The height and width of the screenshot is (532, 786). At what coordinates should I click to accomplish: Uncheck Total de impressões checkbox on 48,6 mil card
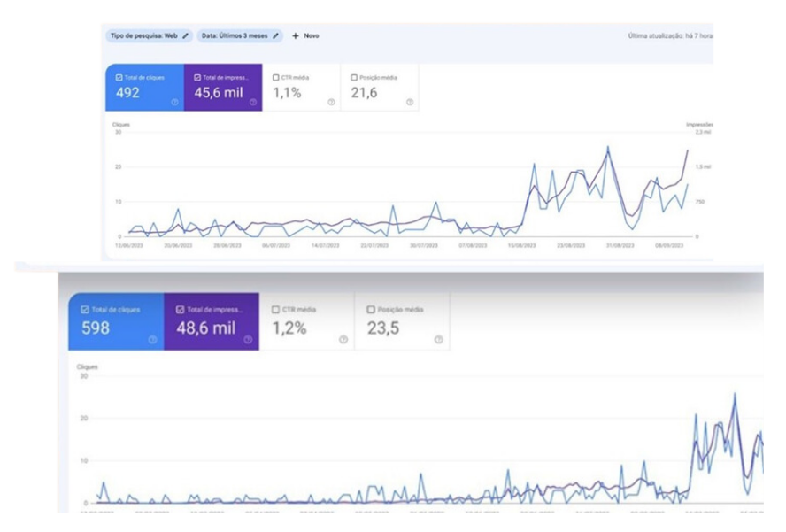[x=180, y=310]
